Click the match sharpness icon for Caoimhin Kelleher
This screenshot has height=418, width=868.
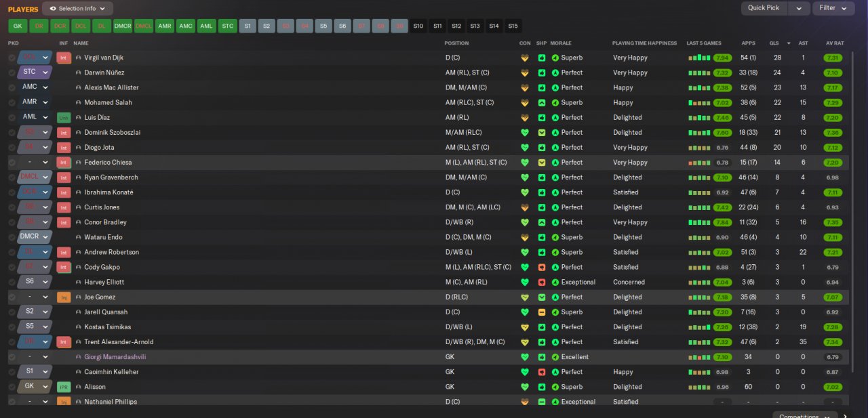(541, 372)
